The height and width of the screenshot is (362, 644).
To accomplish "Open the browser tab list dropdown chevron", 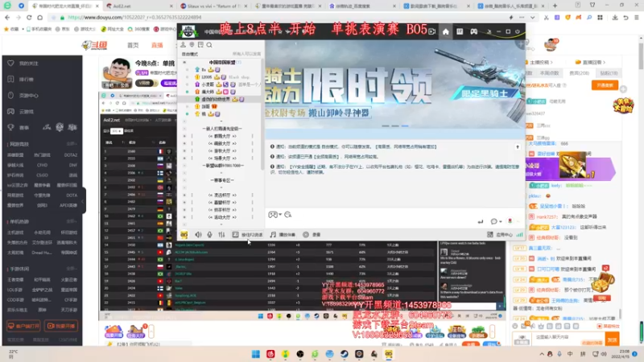I will (x=532, y=18).
